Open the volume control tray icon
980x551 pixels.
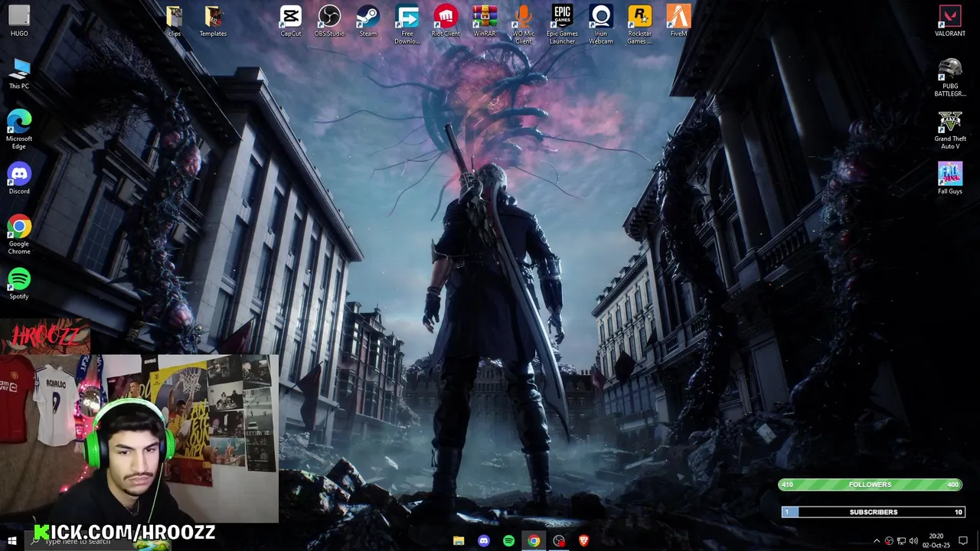[913, 541]
